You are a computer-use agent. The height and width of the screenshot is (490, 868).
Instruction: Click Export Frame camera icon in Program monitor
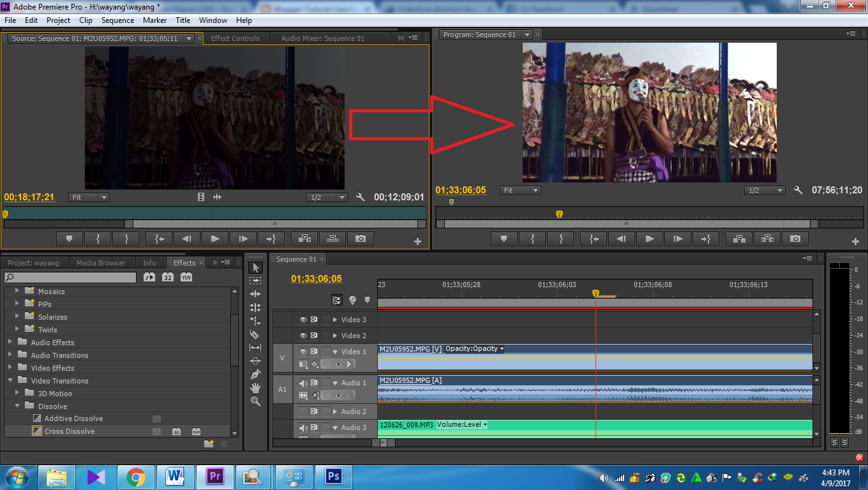tap(795, 239)
